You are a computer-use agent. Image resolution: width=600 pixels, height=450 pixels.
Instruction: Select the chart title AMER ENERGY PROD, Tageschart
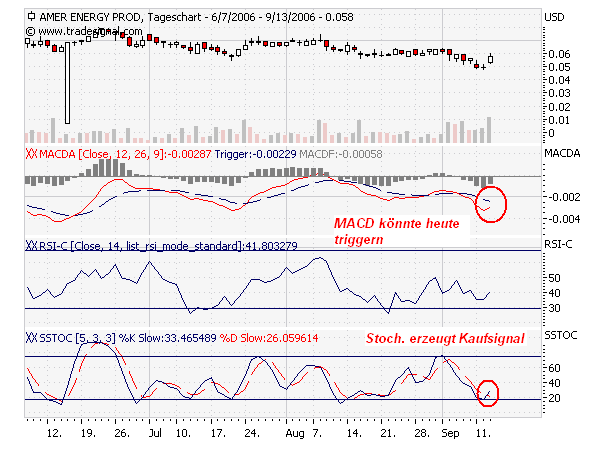[120, 17]
